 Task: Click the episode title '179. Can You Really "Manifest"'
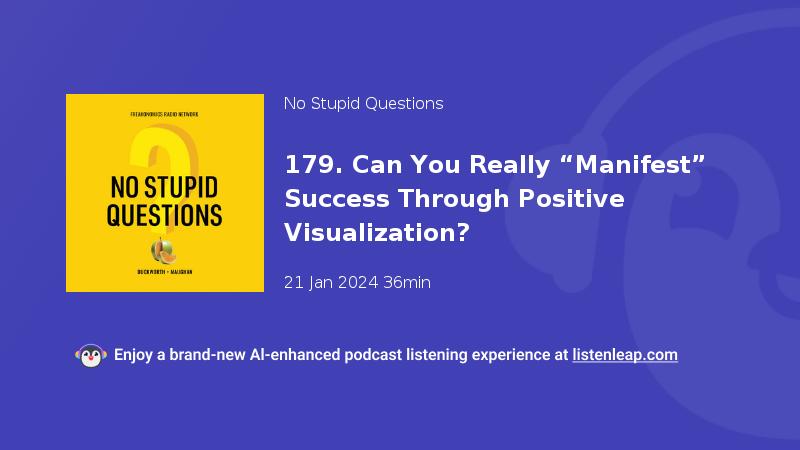point(494,165)
